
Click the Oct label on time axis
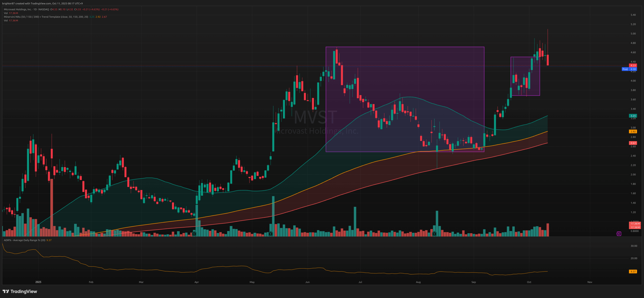pyautogui.click(x=529, y=282)
